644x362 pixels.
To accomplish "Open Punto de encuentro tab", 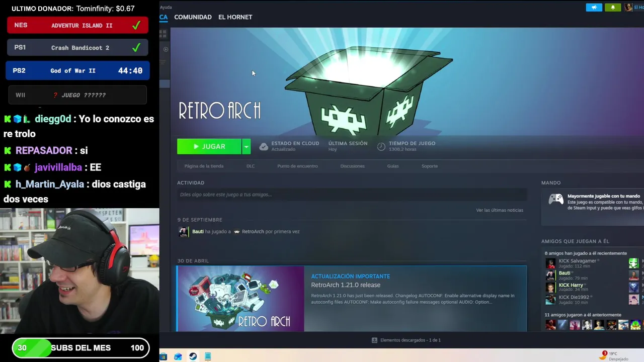I will (297, 166).
